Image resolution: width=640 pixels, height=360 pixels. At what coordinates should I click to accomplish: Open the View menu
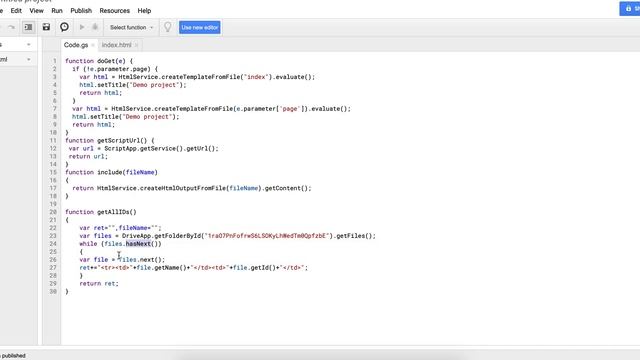[36, 11]
